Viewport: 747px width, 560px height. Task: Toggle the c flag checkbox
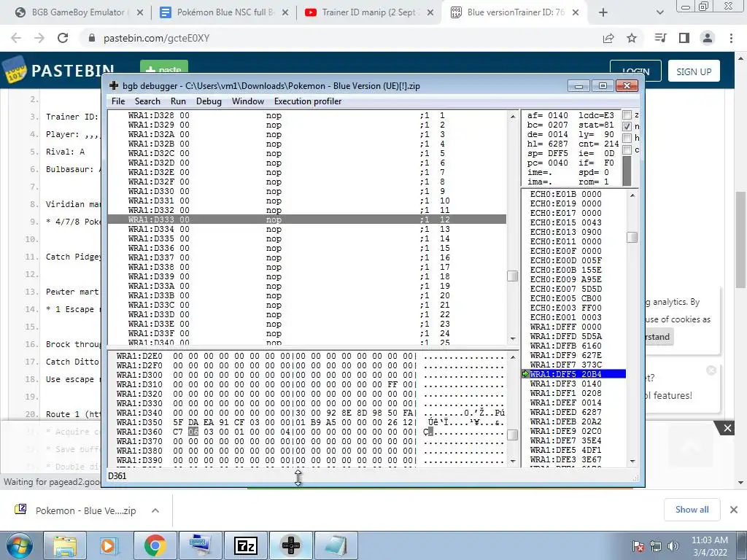[627, 150]
